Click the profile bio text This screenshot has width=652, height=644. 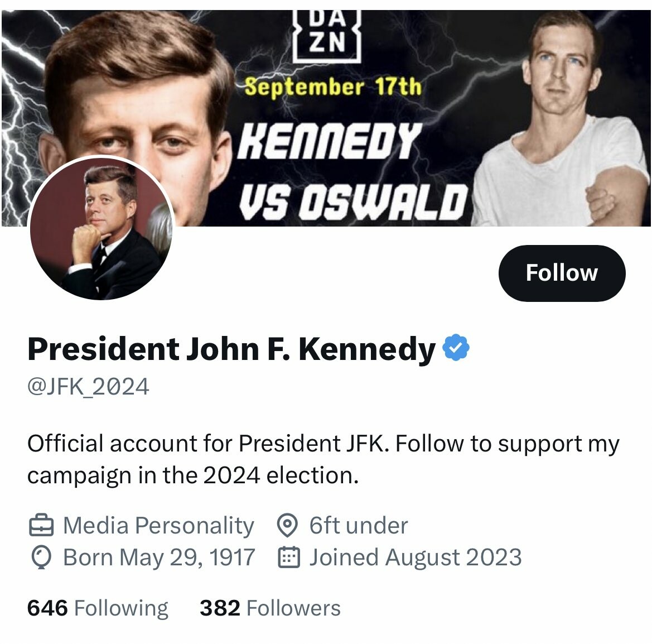click(323, 459)
